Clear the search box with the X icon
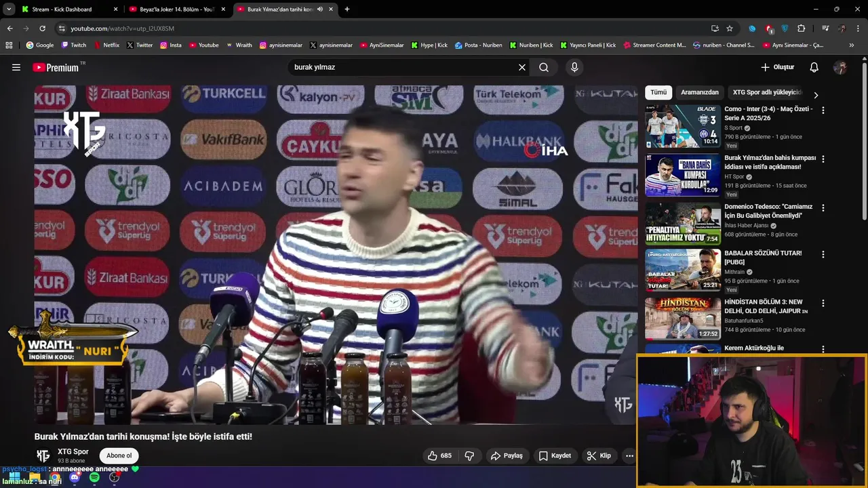This screenshot has height=488, width=868. (522, 67)
